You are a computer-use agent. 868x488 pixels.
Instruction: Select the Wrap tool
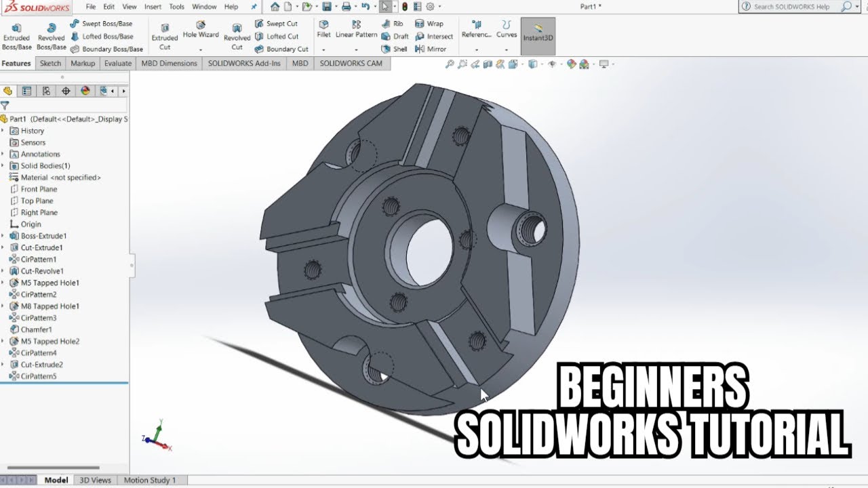click(x=429, y=24)
